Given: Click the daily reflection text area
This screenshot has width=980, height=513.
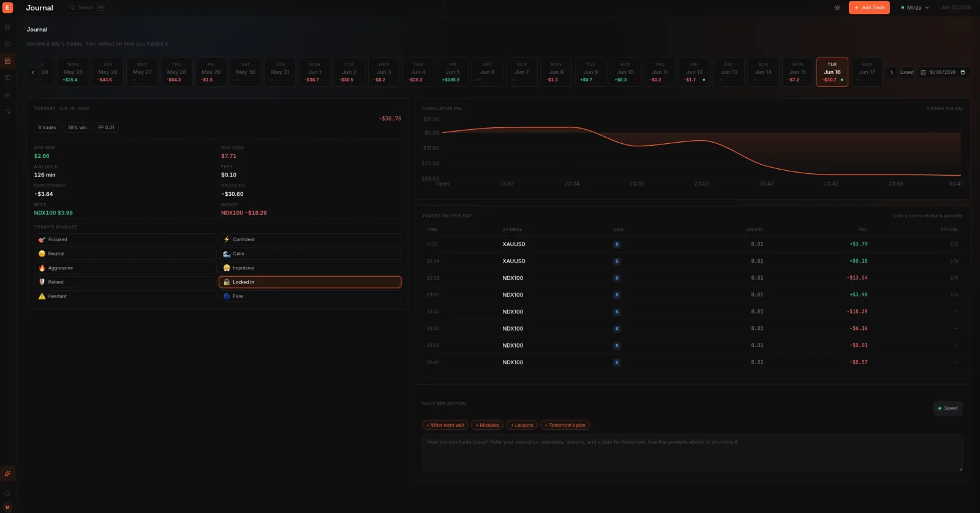Looking at the screenshot, I should coord(692,453).
